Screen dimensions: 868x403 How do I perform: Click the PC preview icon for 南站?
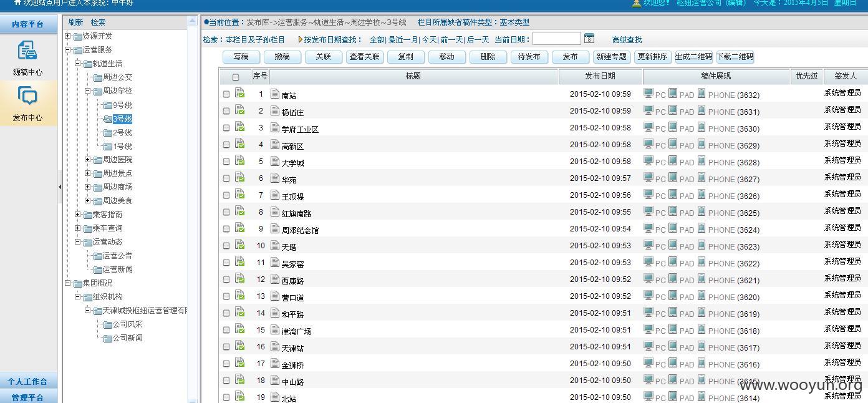point(649,94)
